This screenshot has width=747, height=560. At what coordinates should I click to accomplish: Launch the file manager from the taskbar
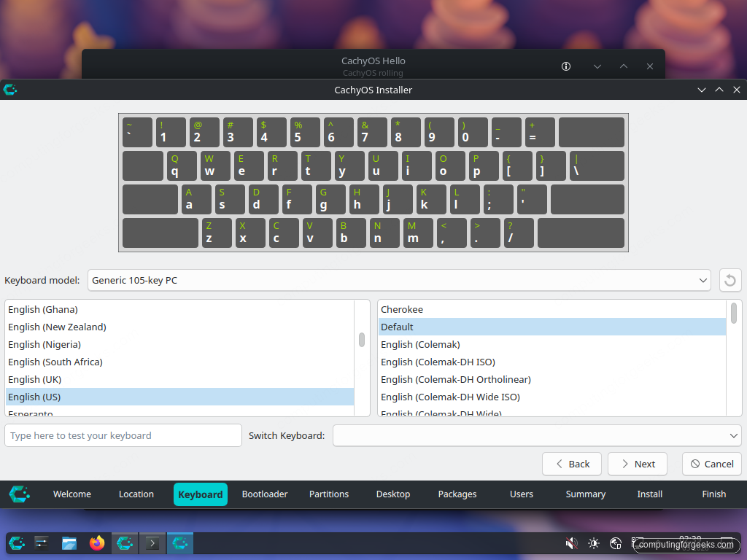click(x=69, y=542)
